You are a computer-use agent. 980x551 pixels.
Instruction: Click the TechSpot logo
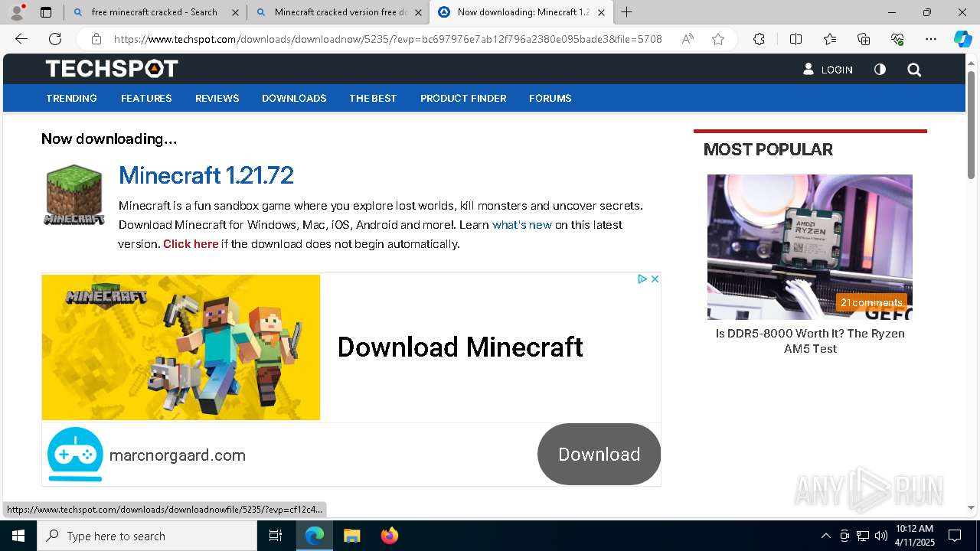coord(112,69)
